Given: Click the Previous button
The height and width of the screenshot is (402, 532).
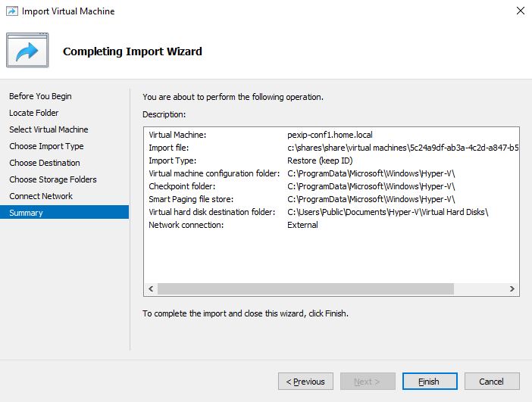Looking at the screenshot, I should 305,382.
